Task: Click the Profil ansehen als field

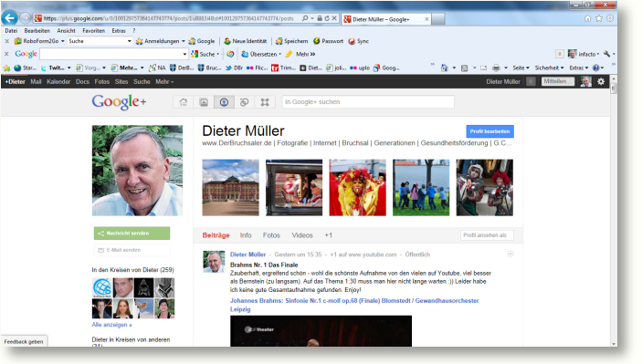Action: [487, 235]
